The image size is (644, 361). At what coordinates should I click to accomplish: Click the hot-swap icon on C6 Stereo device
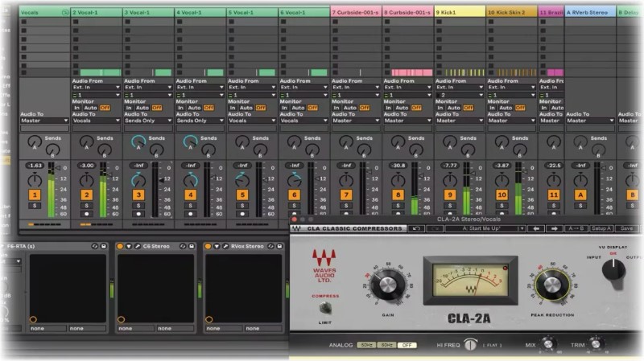(183, 246)
